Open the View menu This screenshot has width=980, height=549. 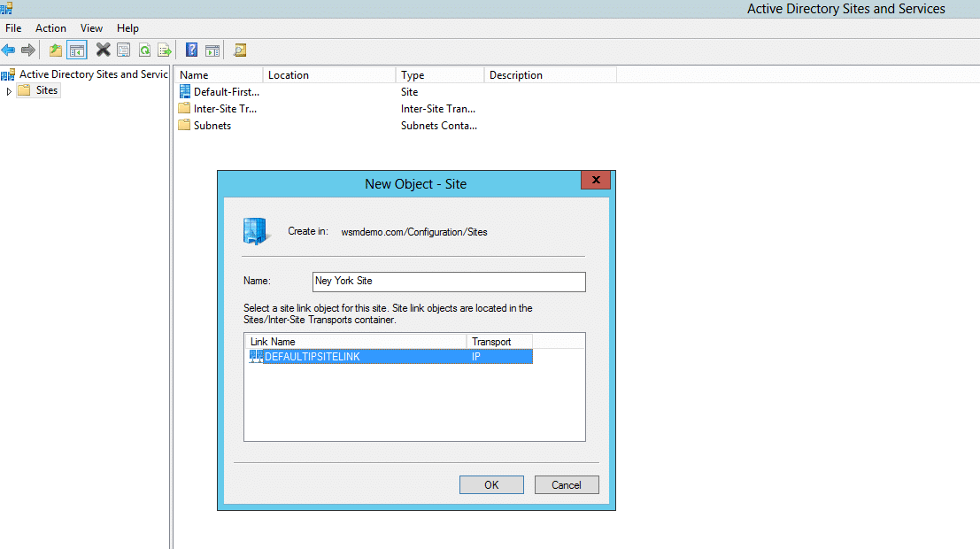[91, 27]
